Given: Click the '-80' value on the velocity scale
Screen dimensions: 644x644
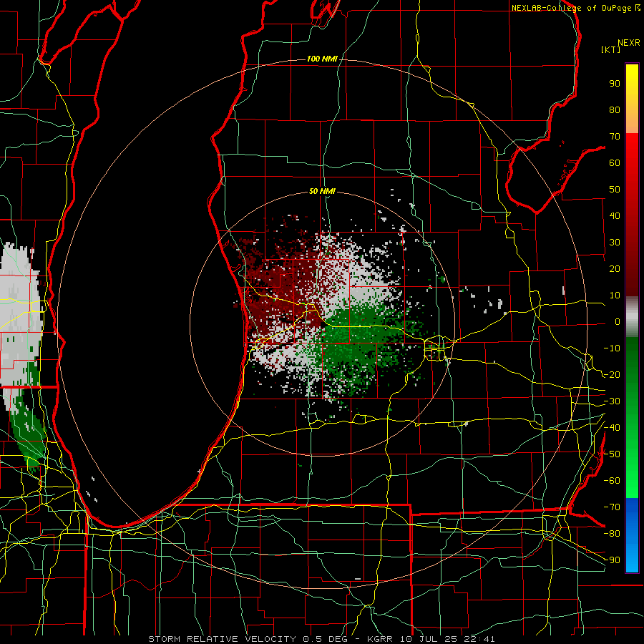Looking at the screenshot, I should [612, 534].
